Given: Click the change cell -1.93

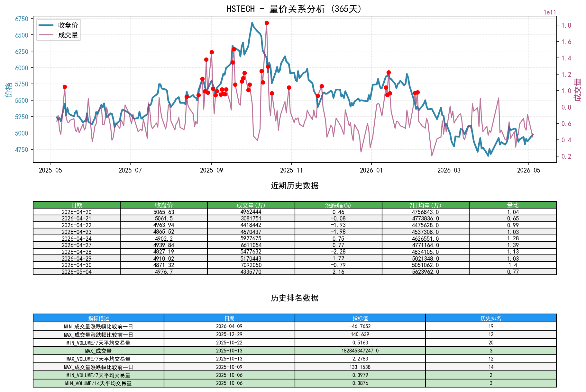Looking at the screenshot, I should (x=338, y=225).
